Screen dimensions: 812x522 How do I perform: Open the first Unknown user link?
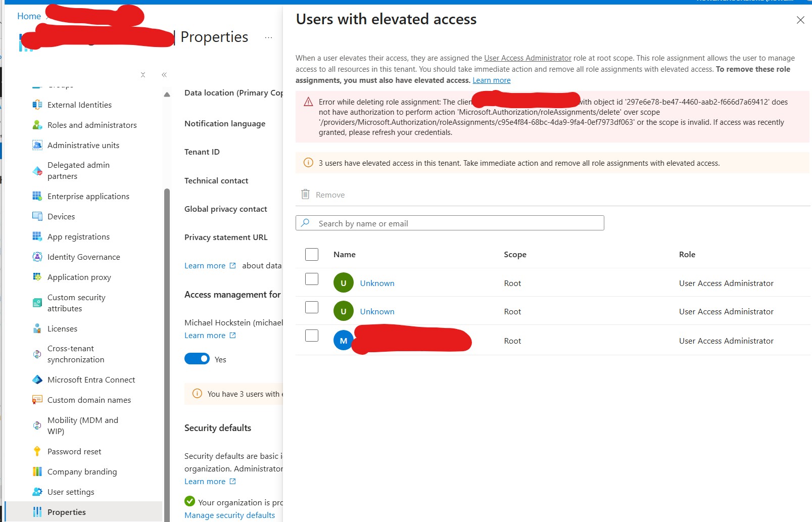coord(377,283)
